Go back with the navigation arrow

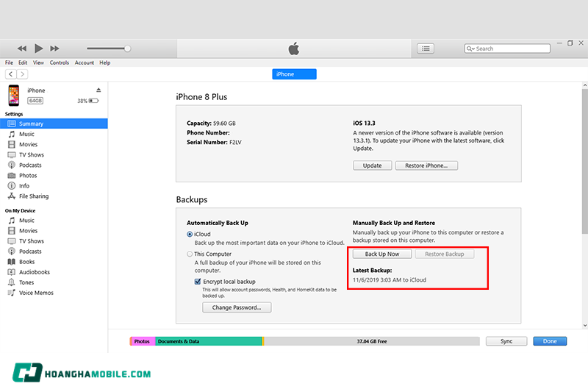(11, 74)
